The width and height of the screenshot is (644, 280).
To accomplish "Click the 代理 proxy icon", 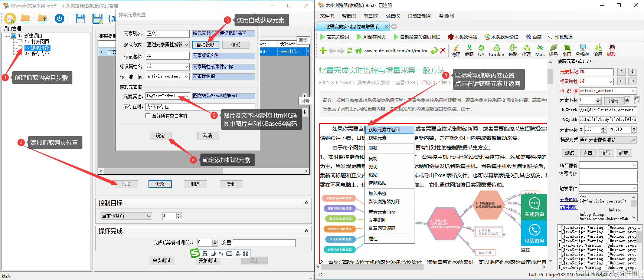I will [x=526, y=50].
